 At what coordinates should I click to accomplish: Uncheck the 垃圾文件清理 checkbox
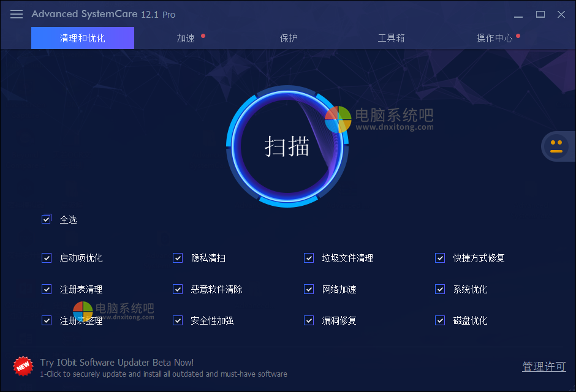(309, 258)
